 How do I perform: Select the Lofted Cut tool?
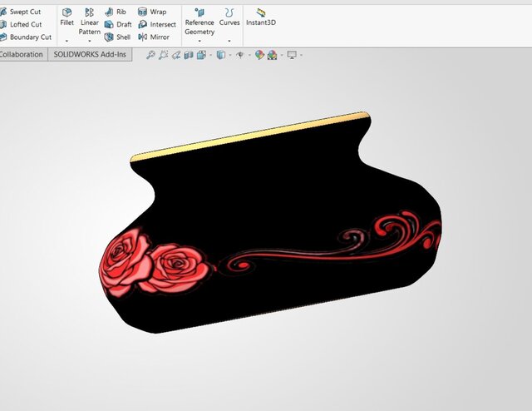click(25, 24)
